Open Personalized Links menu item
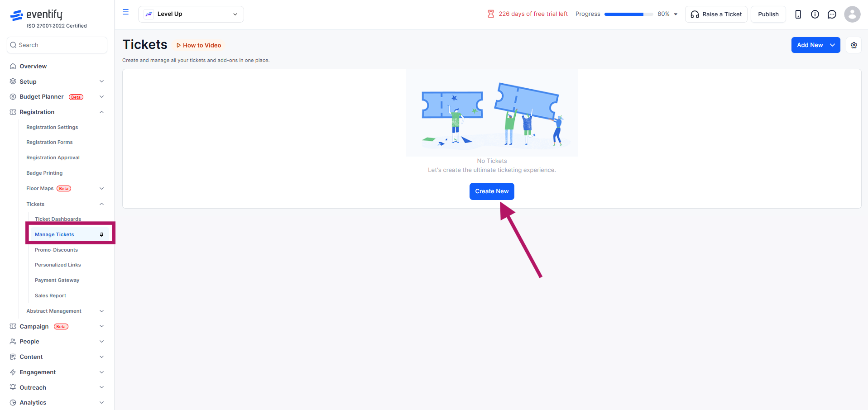868x410 pixels. click(x=58, y=265)
